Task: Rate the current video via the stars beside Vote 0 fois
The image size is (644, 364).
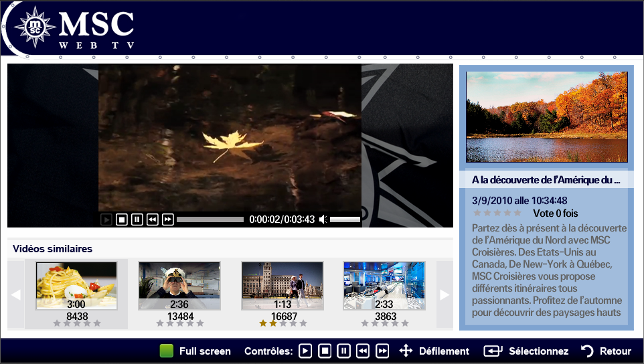Action: pos(497,213)
